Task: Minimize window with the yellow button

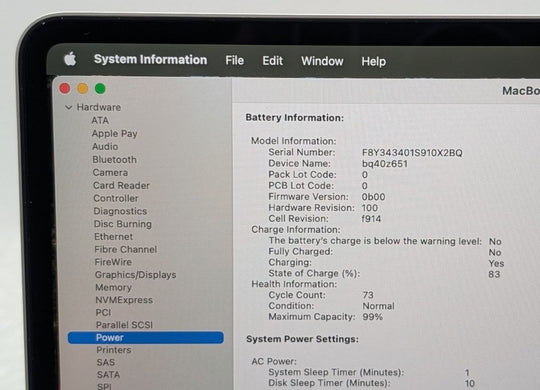Action: (x=83, y=89)
